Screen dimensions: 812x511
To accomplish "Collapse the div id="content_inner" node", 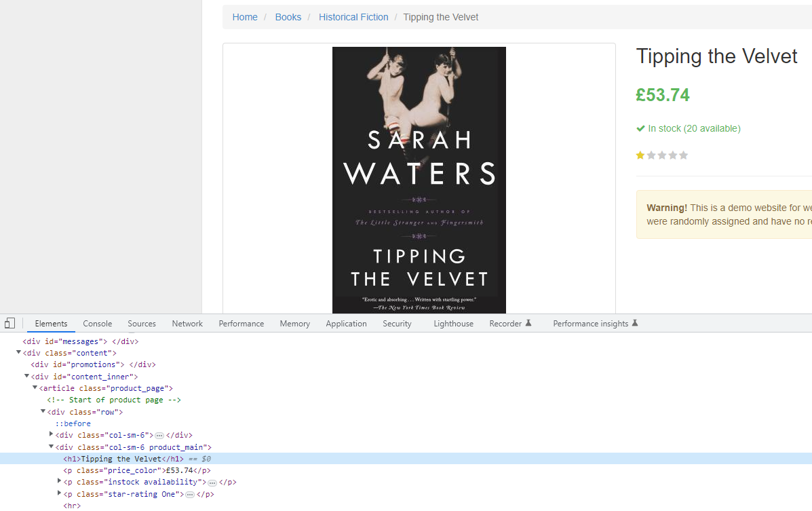I will 26,376.
